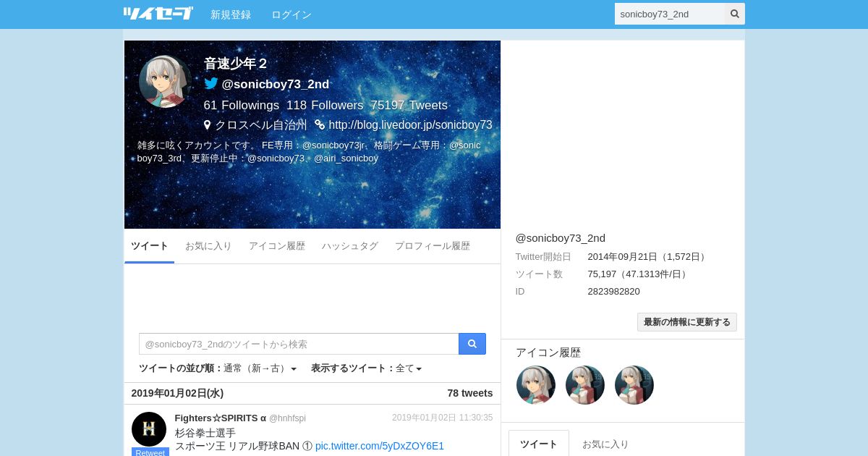Click the blue tweet search magnifier button

(x=472, y=344)
